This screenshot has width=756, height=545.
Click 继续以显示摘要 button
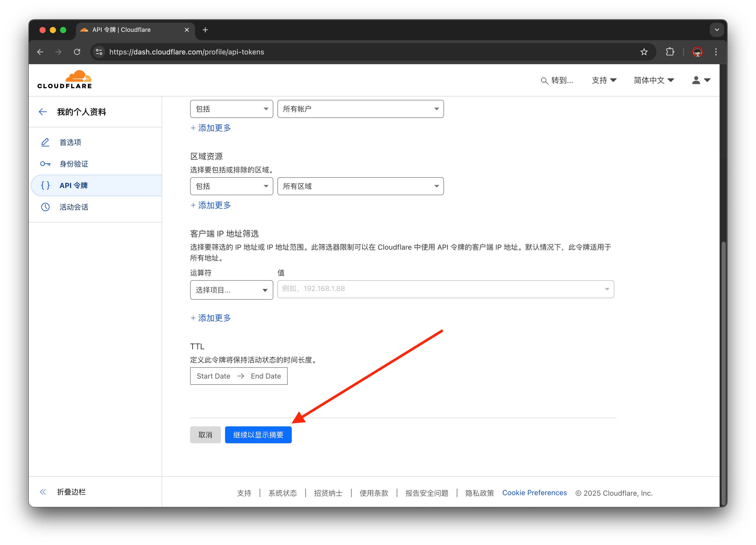258,435
